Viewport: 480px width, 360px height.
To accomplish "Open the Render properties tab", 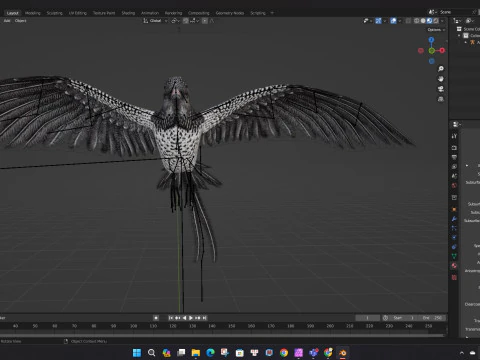I will 454,148.
